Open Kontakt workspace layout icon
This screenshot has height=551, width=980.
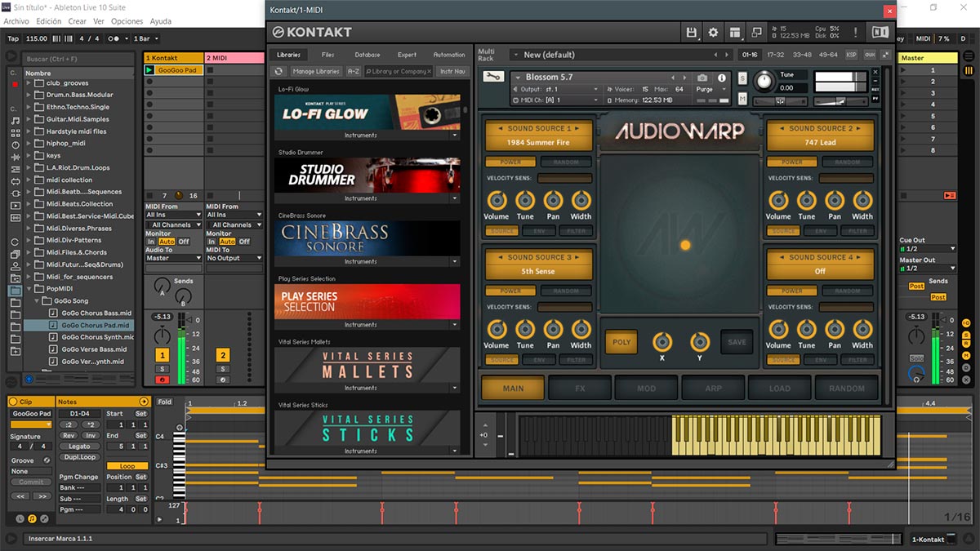tap(735, 33)
